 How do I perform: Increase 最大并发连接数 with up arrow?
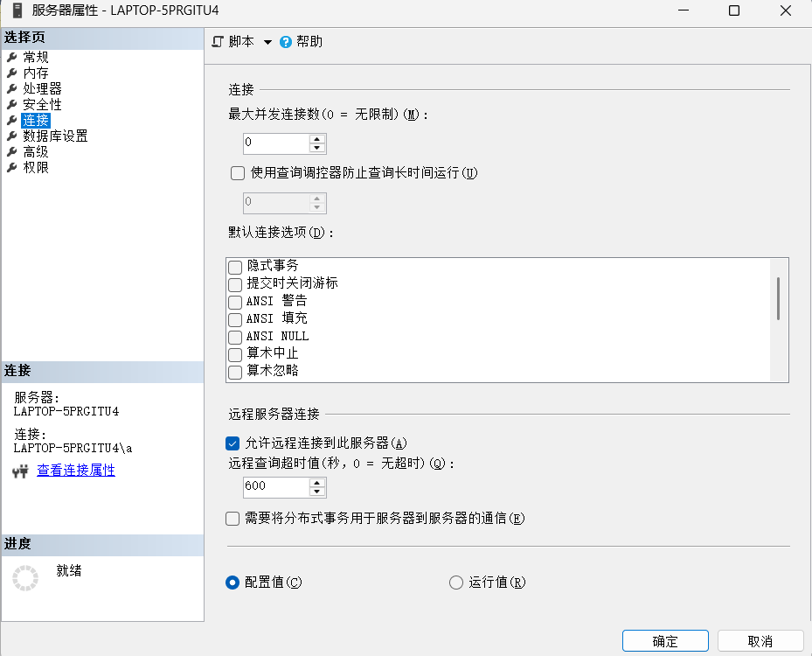(x=317, y=139)
